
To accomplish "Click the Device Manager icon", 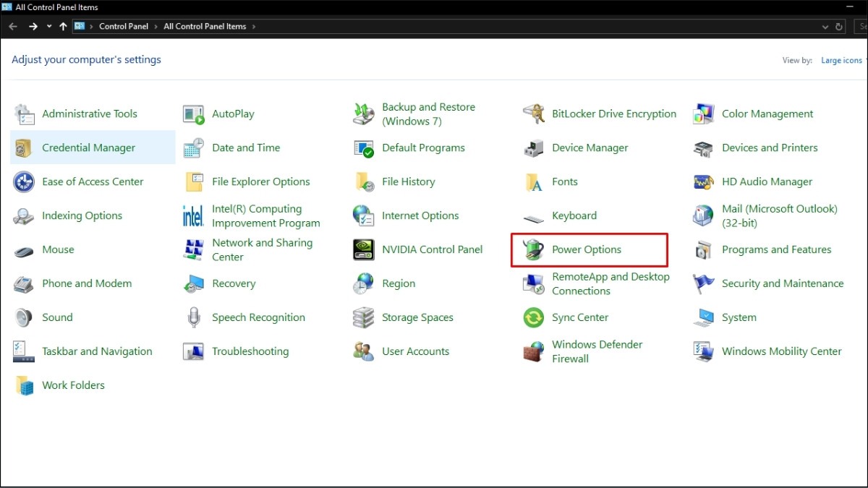I will [x=533, y=148].
